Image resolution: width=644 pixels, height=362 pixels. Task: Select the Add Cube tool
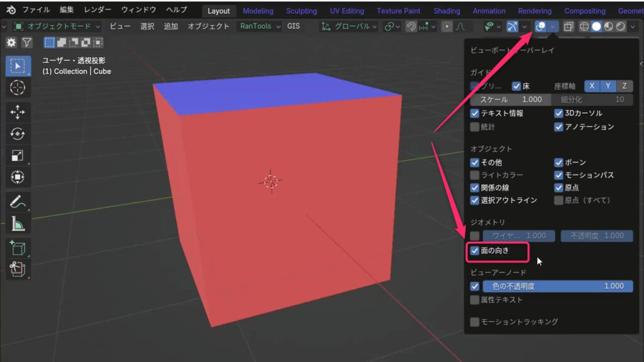coord(18,248)
